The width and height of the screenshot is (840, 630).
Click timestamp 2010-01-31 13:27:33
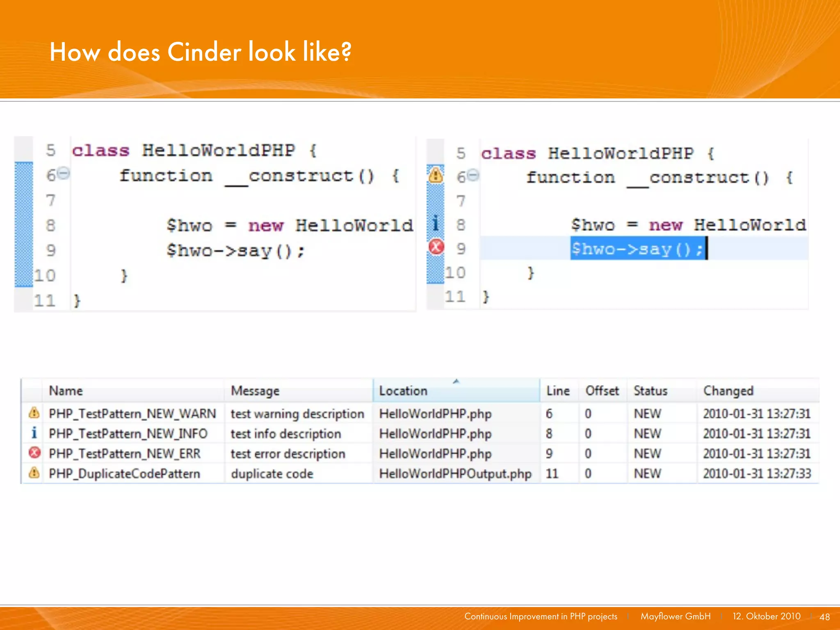pos(757,474)
